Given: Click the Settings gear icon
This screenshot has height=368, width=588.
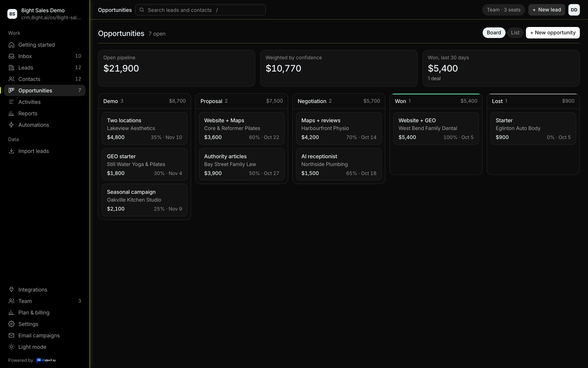Looking at the screenshot, I should click(x=11, y=324).
